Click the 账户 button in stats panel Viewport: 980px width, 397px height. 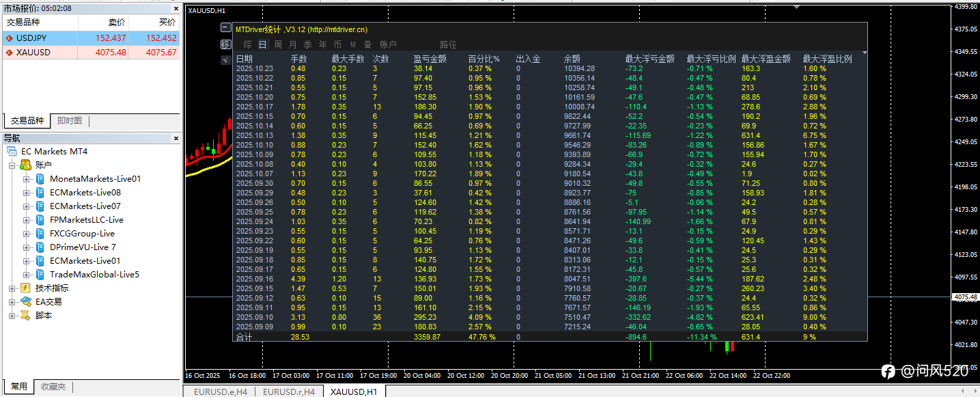(x=388, y=44)
